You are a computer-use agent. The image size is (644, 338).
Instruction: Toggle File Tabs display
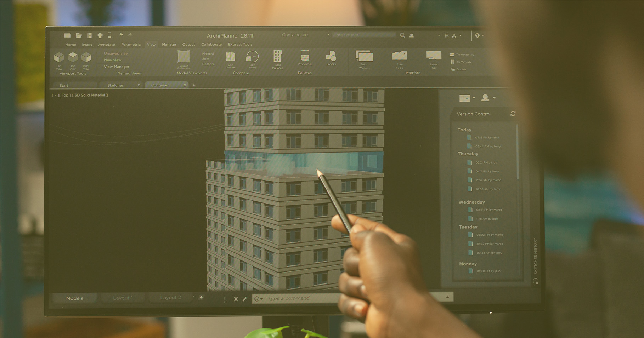400,60
